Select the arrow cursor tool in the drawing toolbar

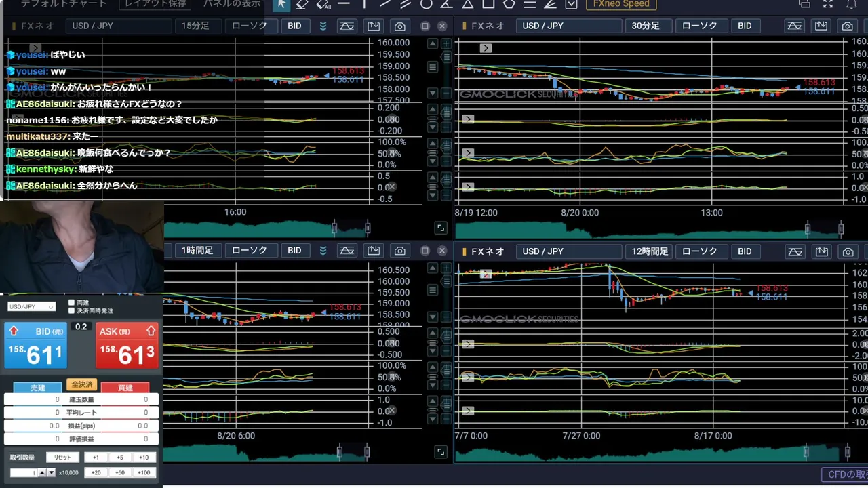coord(282,4)
